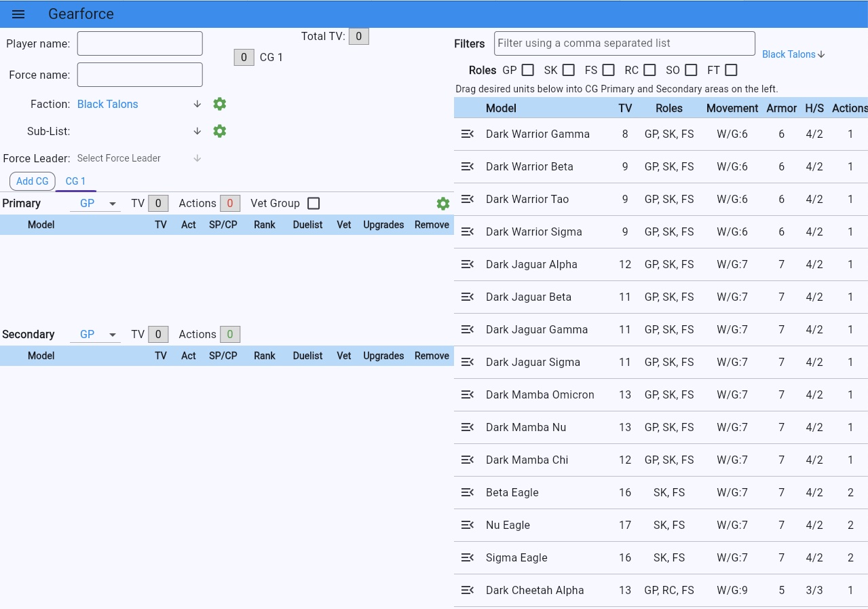The height and width of the screenshot is (609, 868).
Task: Open the Faction dropdown arrow
Action: point(197,104)
